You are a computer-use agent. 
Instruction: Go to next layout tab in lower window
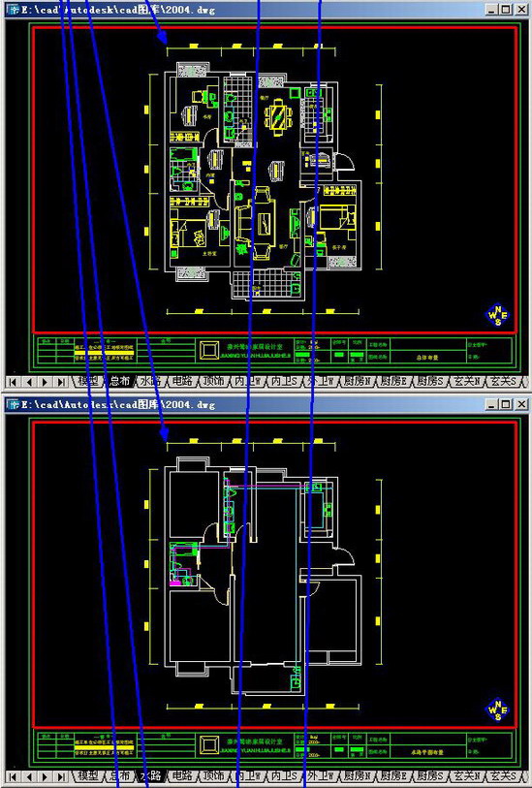tap(45, 776)
